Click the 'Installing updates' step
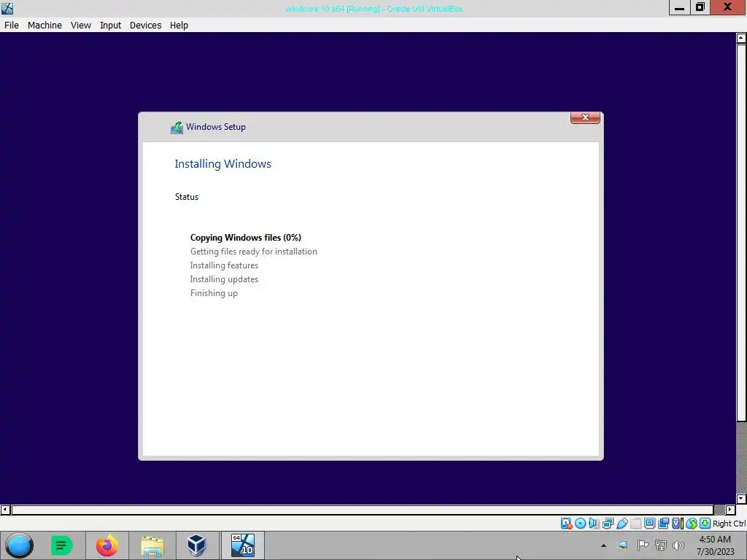Image resolution: width=747 pixels, height=560 pixels. tap(224, 279)
